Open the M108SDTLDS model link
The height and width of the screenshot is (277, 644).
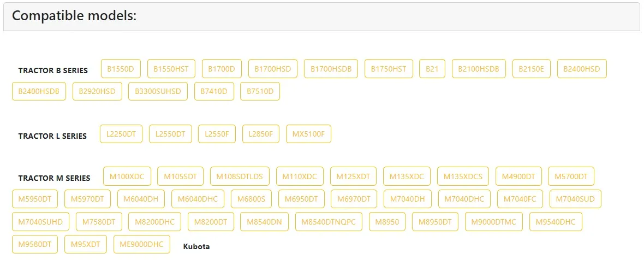pos(240,176)
